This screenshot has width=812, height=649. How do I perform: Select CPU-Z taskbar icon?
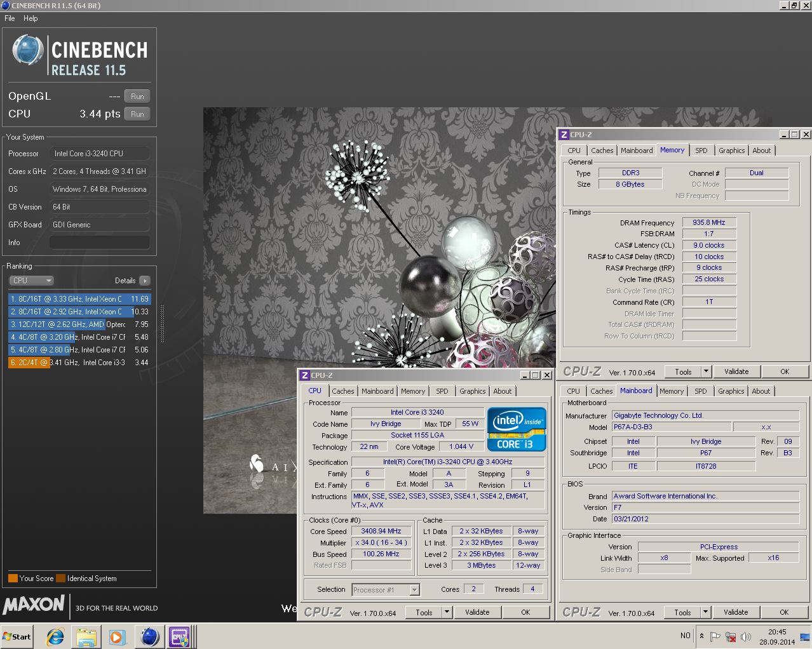[179, 636]
